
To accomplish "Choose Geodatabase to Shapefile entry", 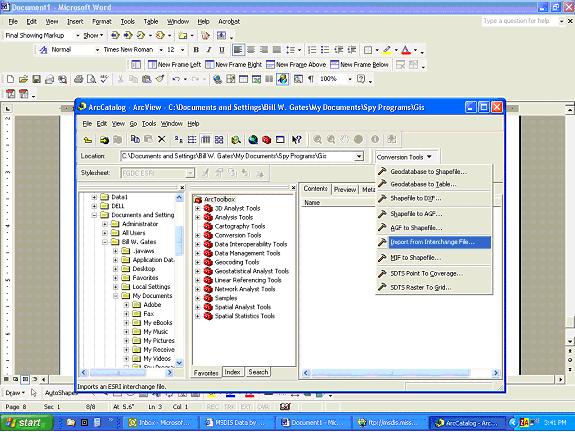I will [x=434, y=172].
